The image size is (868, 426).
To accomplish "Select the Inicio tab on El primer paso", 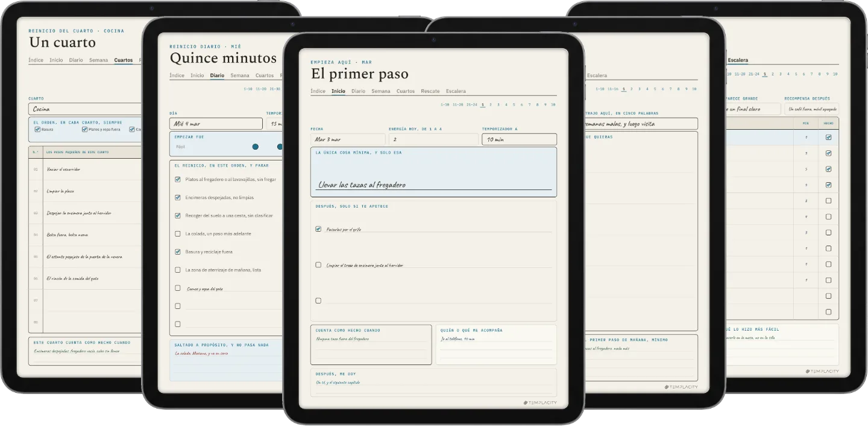I will tap(338, 91).
